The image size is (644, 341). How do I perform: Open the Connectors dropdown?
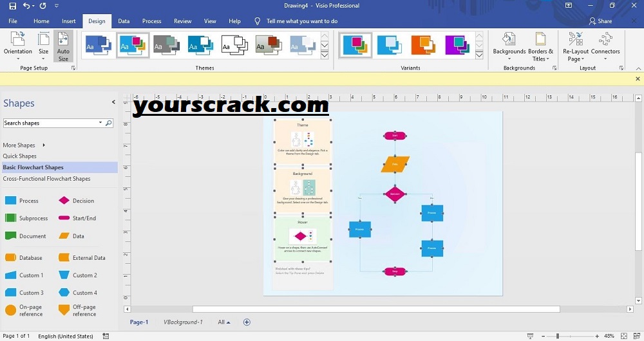[x=605, y=46]
